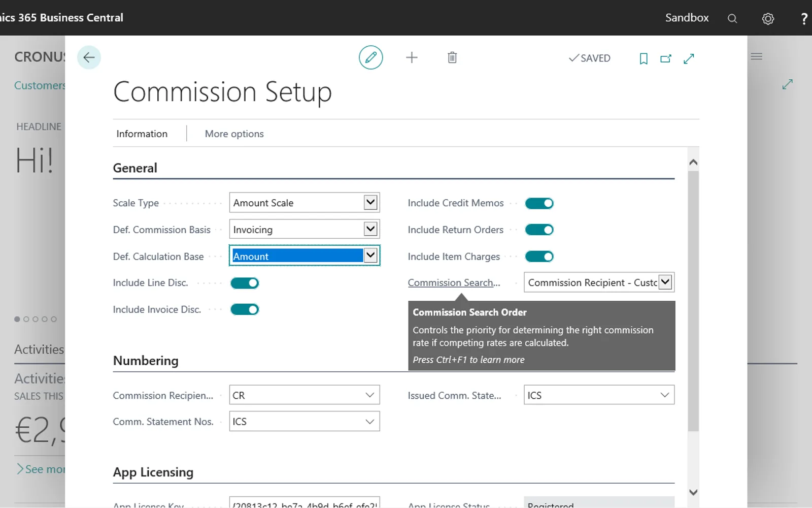Bookmark this page with bookmark icon

(644, 58)
